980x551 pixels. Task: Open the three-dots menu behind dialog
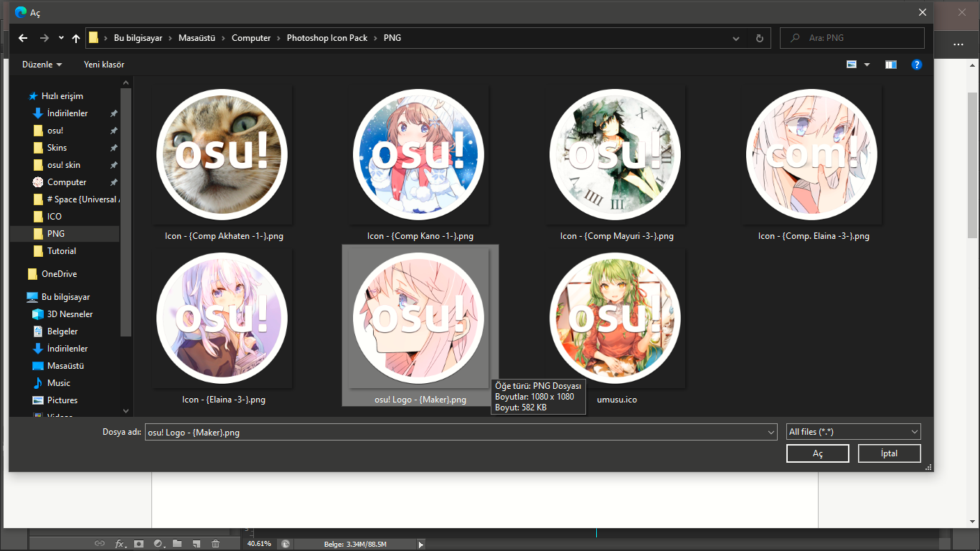(958, 44)
